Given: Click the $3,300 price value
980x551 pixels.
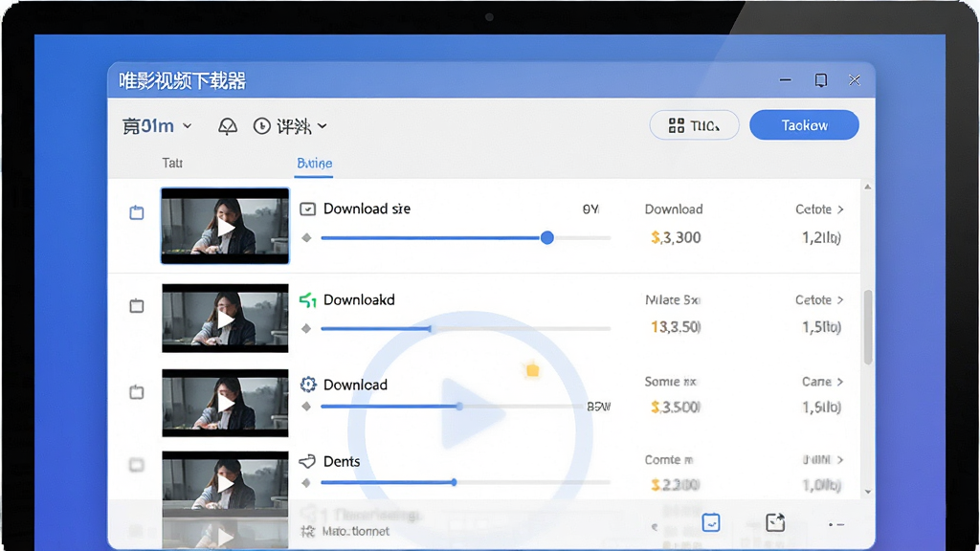Looking at the screenshot, I should click(676, 237).
